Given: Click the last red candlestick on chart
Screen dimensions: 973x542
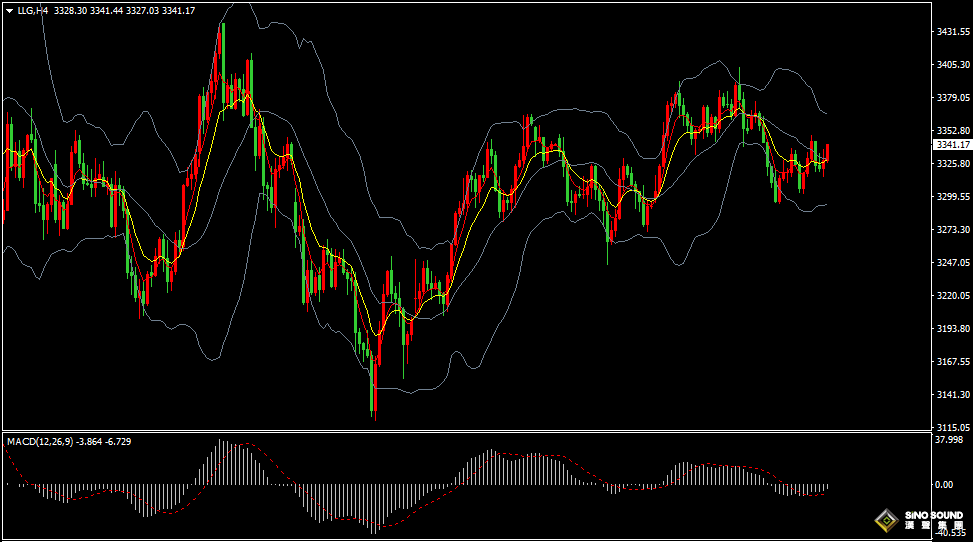Looking at the screenshot, I should coord(827,152).
